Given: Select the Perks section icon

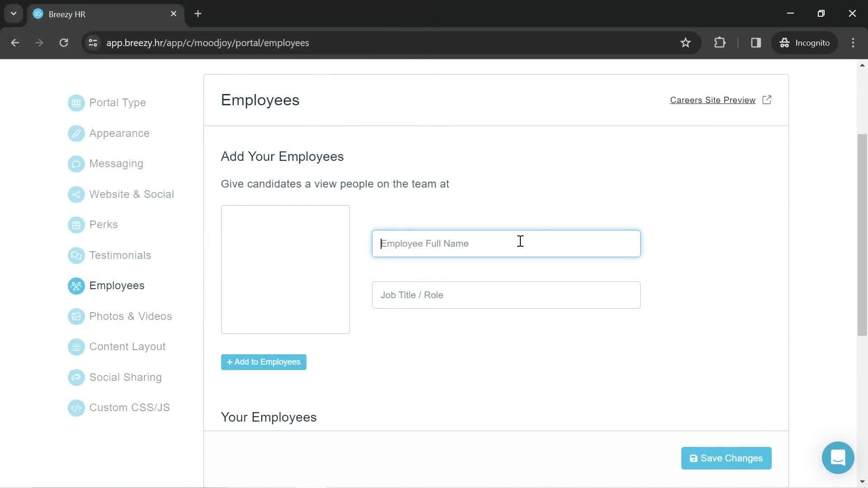Looking at the screenshot, I should point(75,225).
